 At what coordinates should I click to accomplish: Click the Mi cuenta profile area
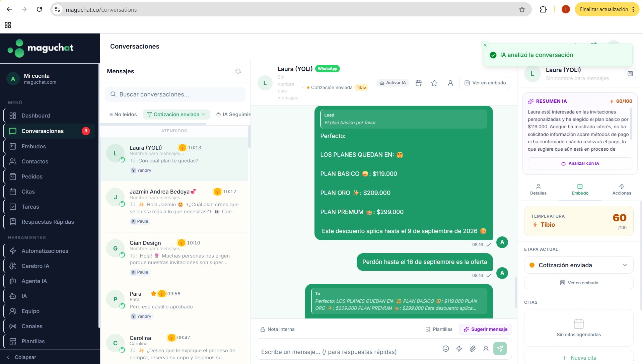click(x=50, y=79)
